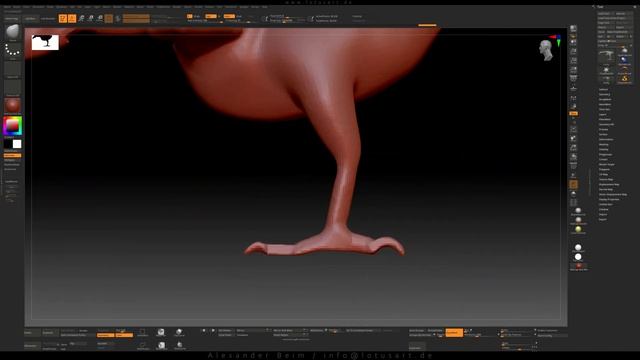Click the sphere icon before the orange sliders
This screenshot has height=360, width=640.
point(118,18)
